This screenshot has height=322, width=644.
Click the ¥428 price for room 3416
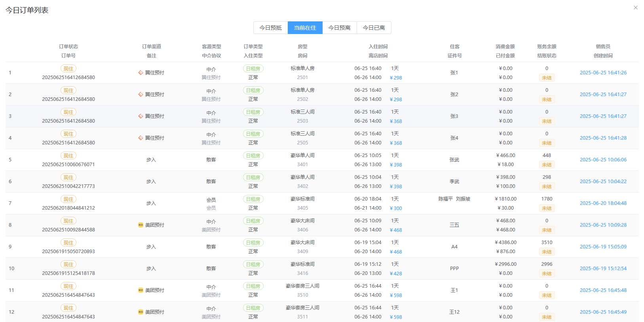pyautogui.click(x=396, y=274)
